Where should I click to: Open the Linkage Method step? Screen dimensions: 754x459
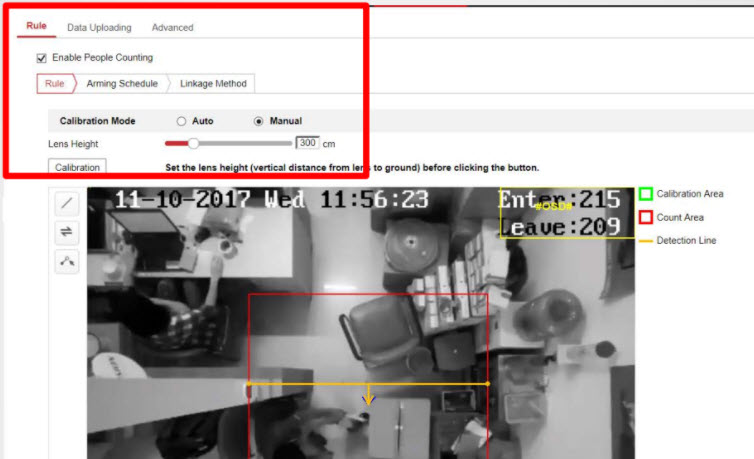213,84
